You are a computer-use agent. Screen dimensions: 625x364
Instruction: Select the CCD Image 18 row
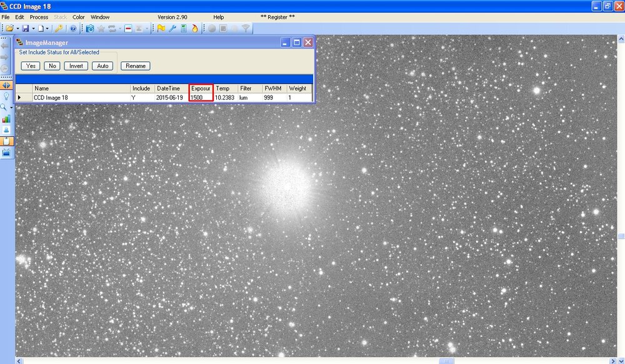51,98
